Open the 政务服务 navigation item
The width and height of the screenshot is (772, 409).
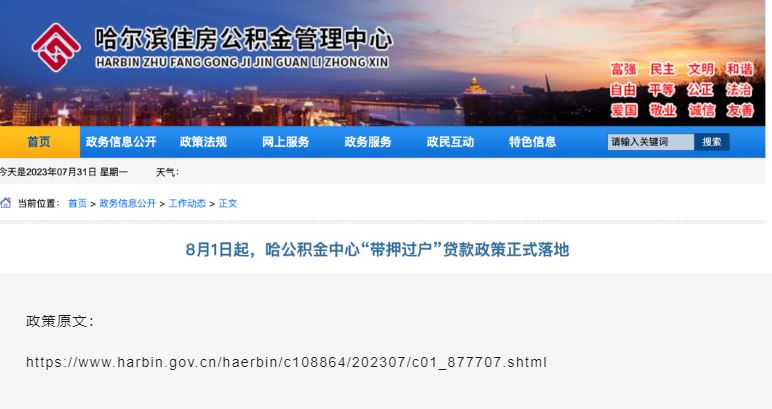click(368, 142)
